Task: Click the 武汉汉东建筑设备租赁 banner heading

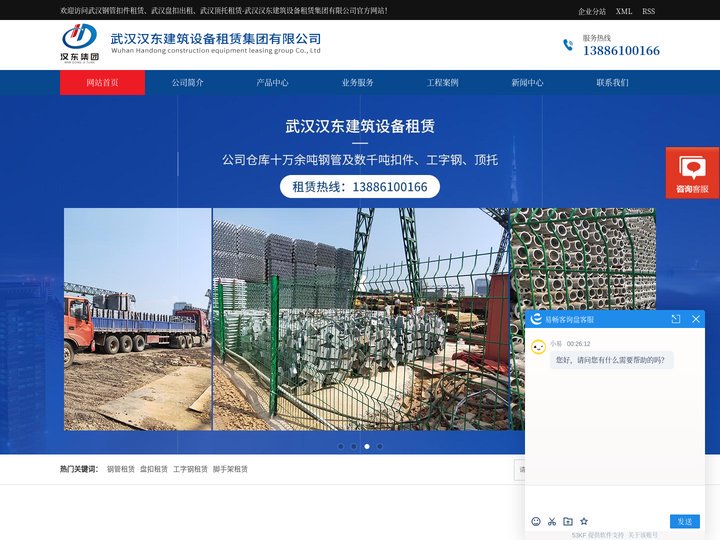Action: pos(360,126)
